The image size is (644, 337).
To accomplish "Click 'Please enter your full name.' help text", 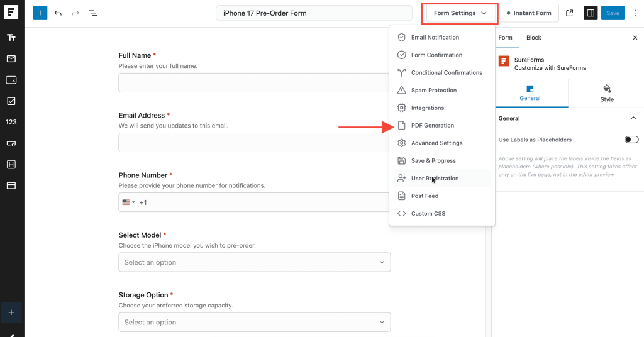I will pyautogui.click(x=158, y=65).
